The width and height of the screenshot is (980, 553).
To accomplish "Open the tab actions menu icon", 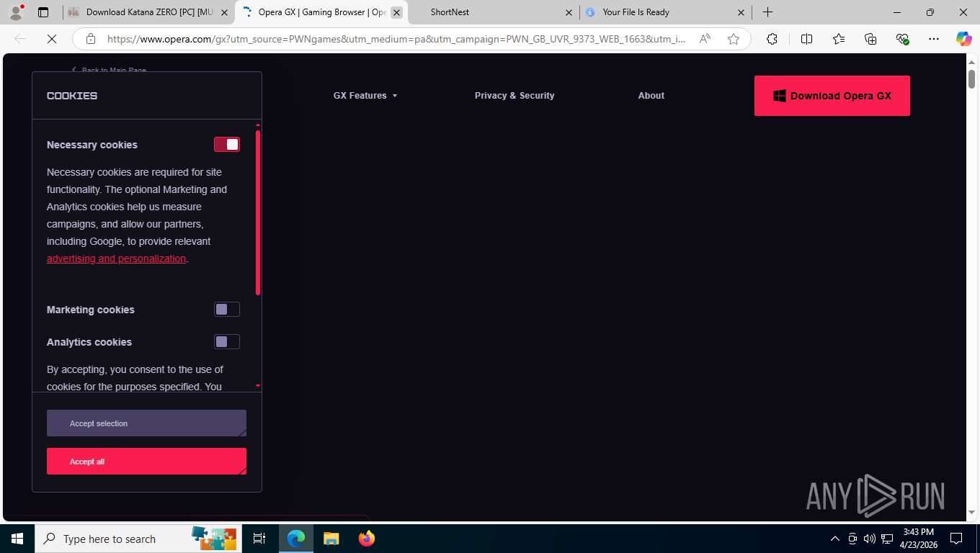I will [x=43, y=12].
